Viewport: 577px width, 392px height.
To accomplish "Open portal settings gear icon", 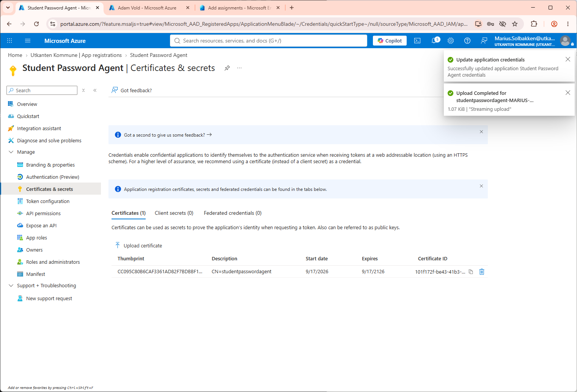I will [x=451, y=41].
